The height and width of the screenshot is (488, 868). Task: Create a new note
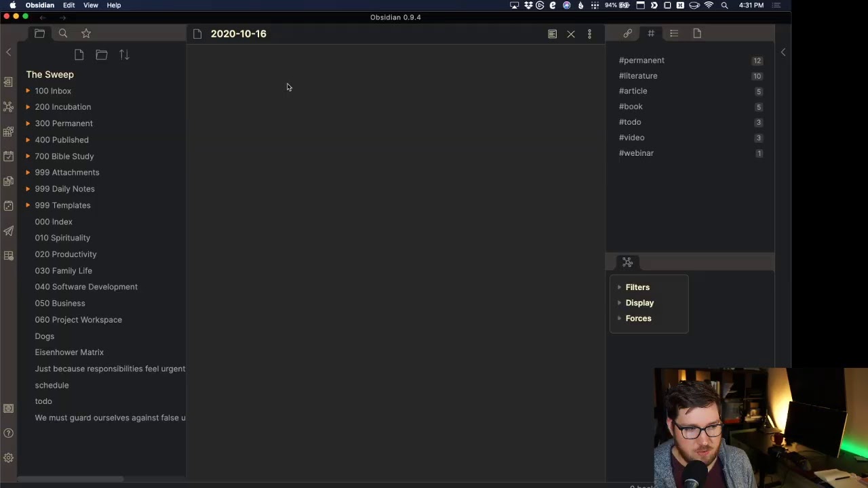point(79,55)
